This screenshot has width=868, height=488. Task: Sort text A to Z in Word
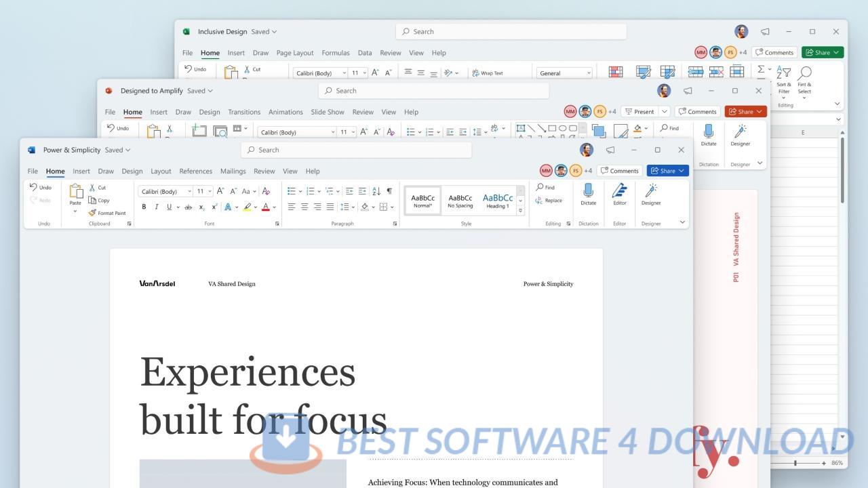(x=376, y=191)
